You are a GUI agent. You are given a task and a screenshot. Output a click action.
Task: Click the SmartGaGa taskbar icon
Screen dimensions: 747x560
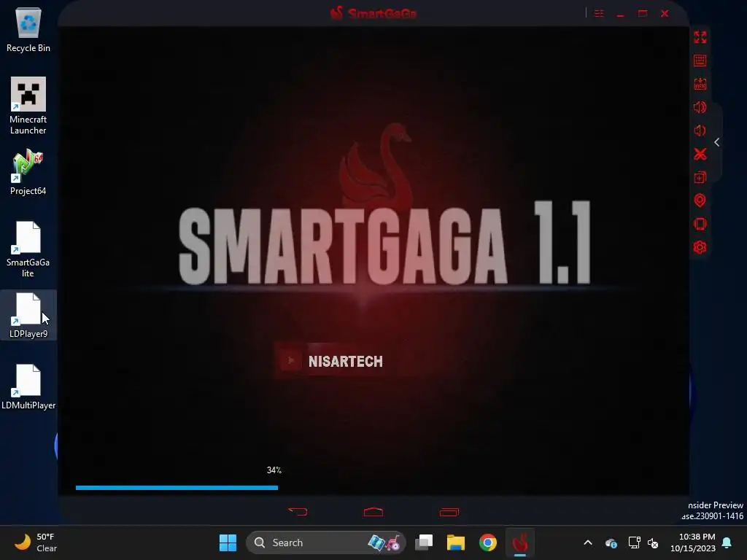519,542
